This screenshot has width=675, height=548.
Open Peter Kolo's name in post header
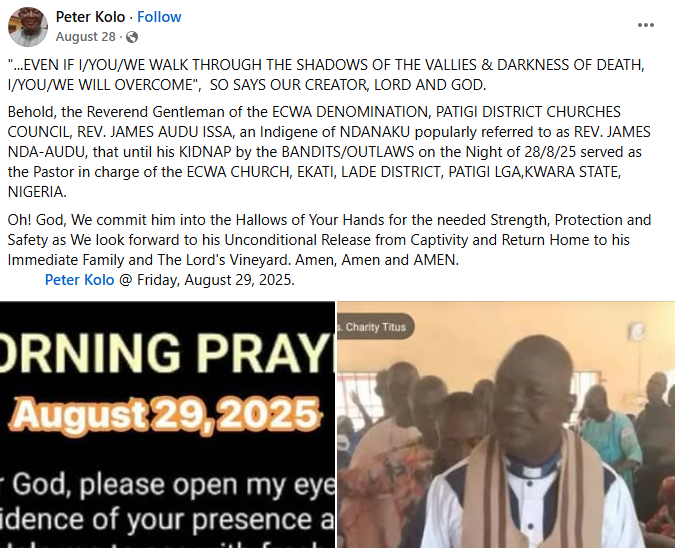point(90,17)
